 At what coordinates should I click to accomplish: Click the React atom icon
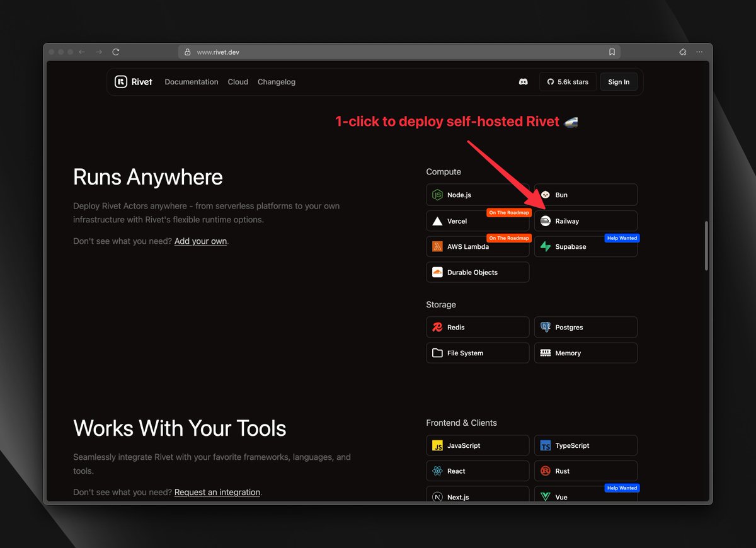tap(437, 471)
